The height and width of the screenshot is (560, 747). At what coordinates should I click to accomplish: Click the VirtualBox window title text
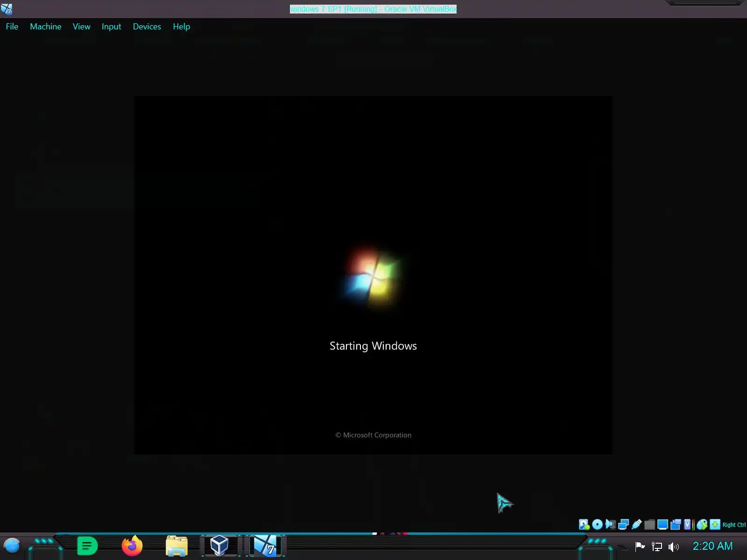point(373,9)
